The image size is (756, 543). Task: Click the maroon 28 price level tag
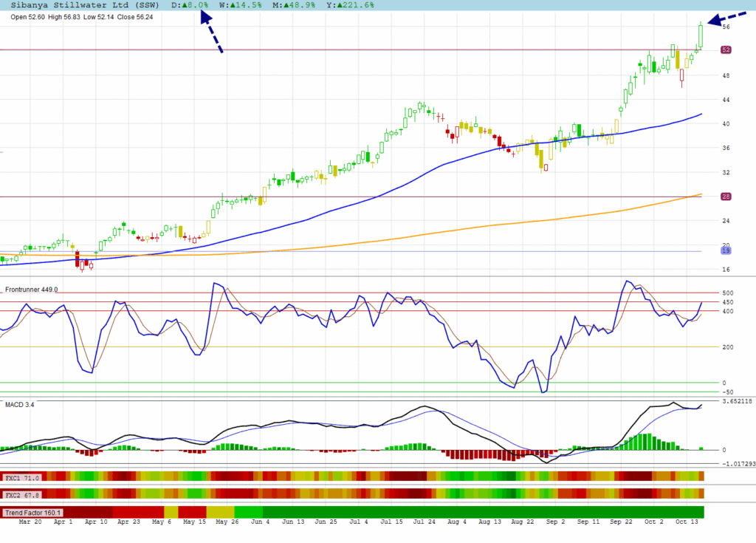[x=726, y=197]
